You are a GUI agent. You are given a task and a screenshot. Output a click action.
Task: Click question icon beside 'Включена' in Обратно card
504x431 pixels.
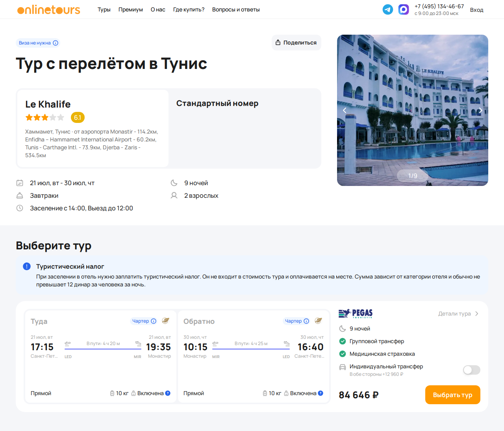(321, 393)
